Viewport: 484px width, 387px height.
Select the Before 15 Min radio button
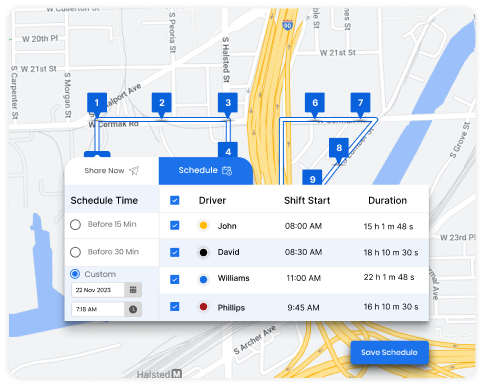(x=75, y=225)
